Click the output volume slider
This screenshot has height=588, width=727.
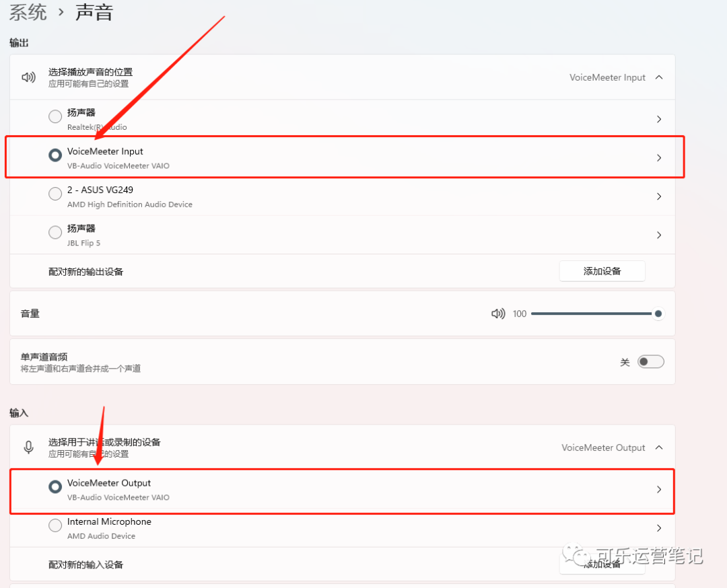pyautogui.click(x=597, y=314)
